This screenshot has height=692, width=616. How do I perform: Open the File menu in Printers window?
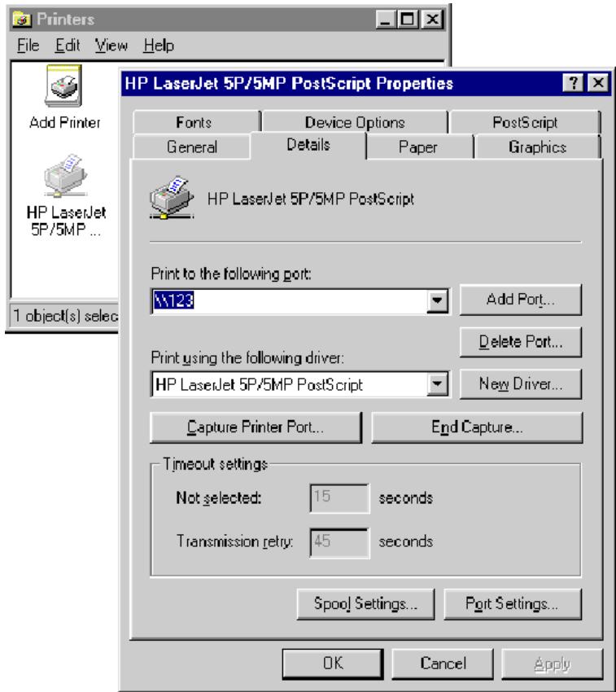coord(28,45)
